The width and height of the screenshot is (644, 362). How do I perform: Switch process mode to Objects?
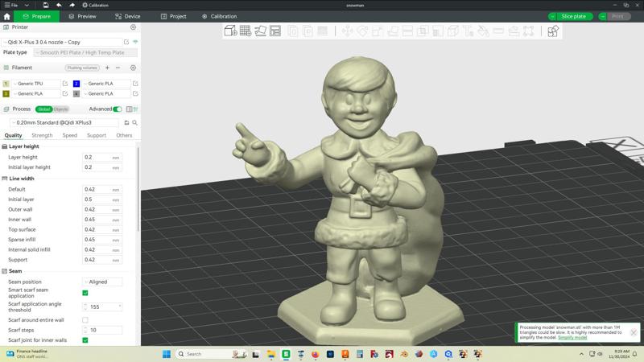coord(61,109)
